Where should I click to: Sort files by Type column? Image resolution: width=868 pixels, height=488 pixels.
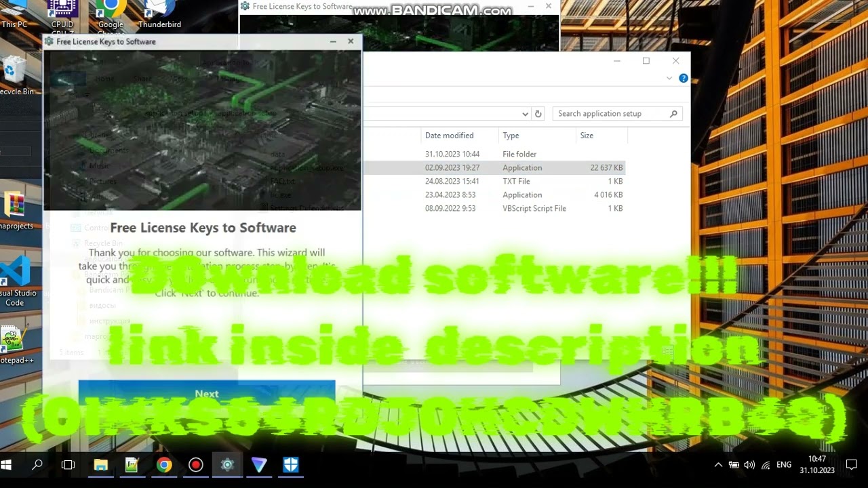(537, 136)
